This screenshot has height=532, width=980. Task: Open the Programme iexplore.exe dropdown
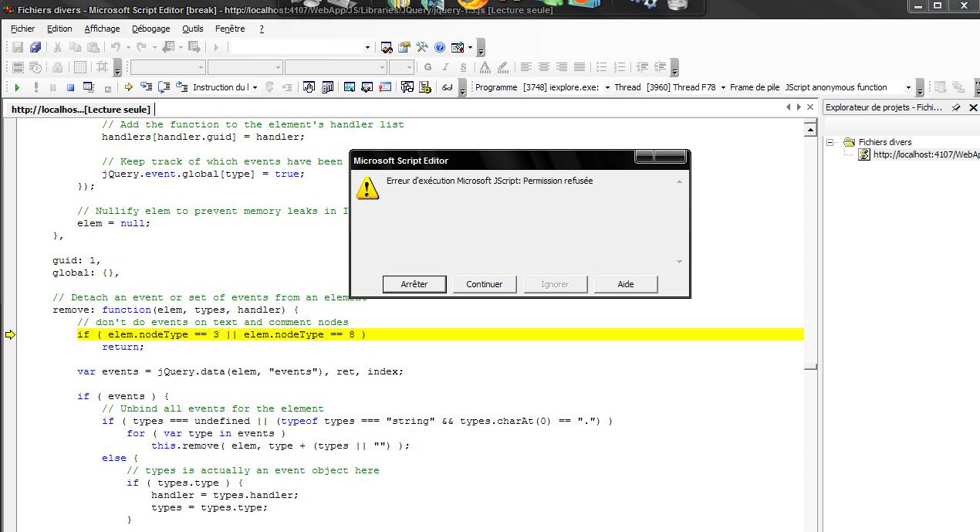point(607,88)
